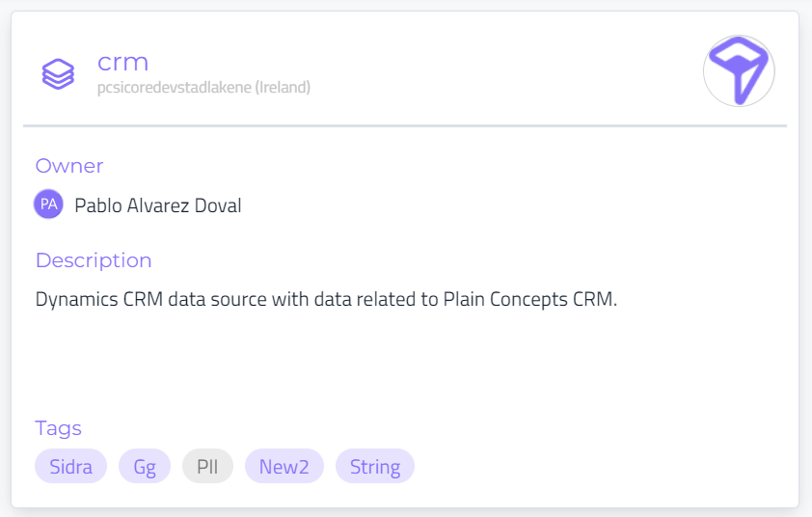Image resolution: width=812 pixels, height=517 pixels.
Task: Select the grey PII tag
Action: [x=207, y=467]
